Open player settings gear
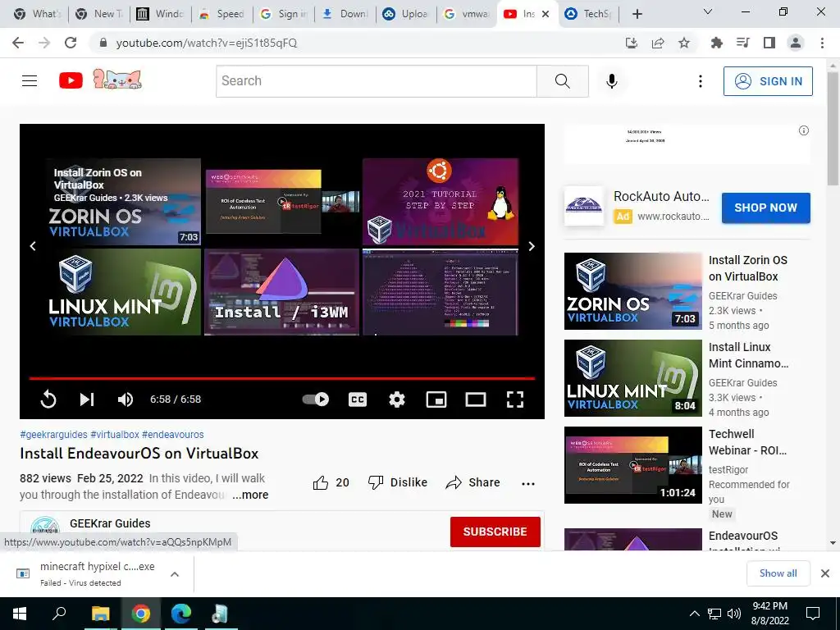The width and height of the screenshot is (840, 630). pos(397,399)
